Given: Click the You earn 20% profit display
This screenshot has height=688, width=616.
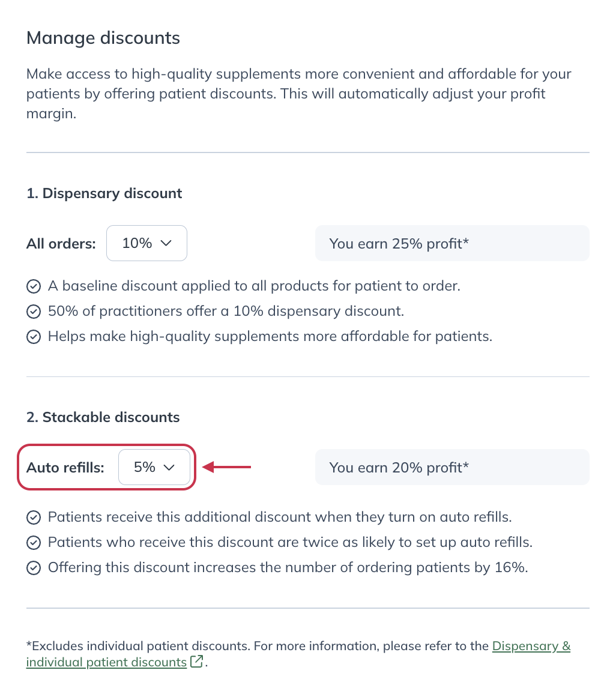Looking at the screenshot, I should point(452,467).
